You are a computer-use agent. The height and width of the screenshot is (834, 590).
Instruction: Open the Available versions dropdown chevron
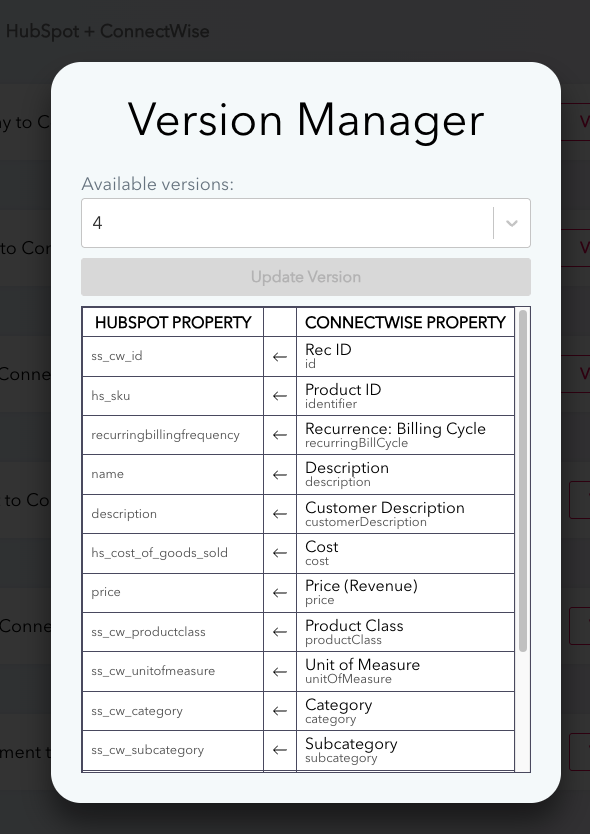pos(512,223)
